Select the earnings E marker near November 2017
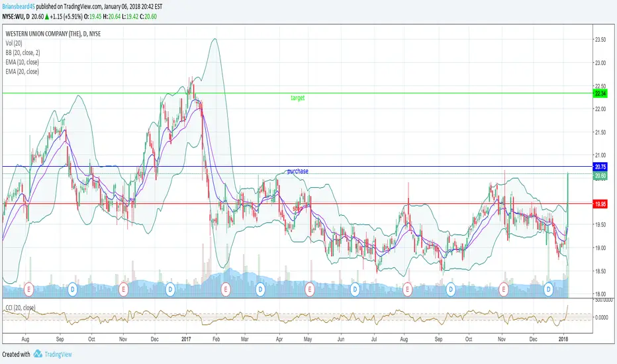 (503, 290)
